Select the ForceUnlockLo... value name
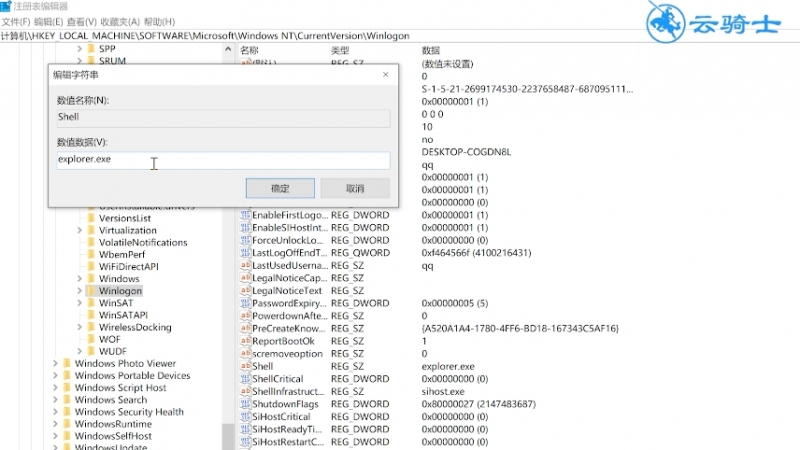Image resolution: width=800 pixels, height=450 pixels. coord(288,240)
